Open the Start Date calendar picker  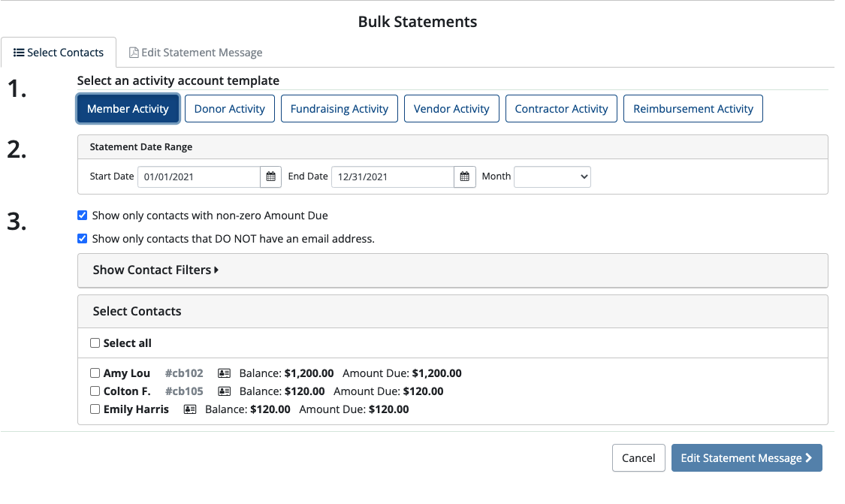coord(270,177)
